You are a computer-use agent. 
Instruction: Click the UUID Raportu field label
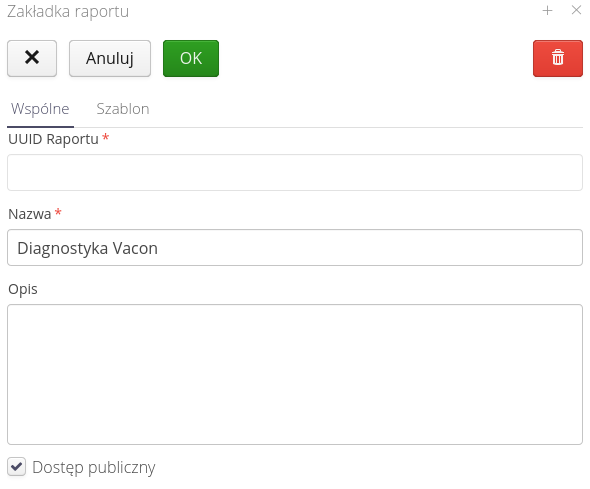[x=53, y=139]
